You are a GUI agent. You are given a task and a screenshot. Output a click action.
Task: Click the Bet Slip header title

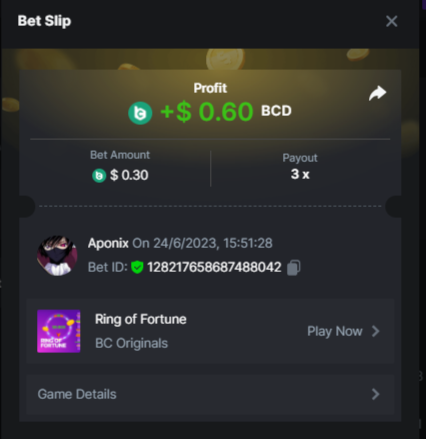click(x=44, y=21)
